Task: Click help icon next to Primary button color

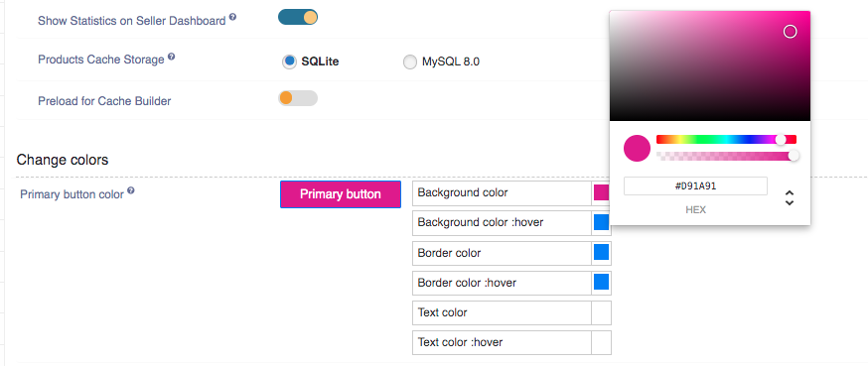Action: pos(131,190)
